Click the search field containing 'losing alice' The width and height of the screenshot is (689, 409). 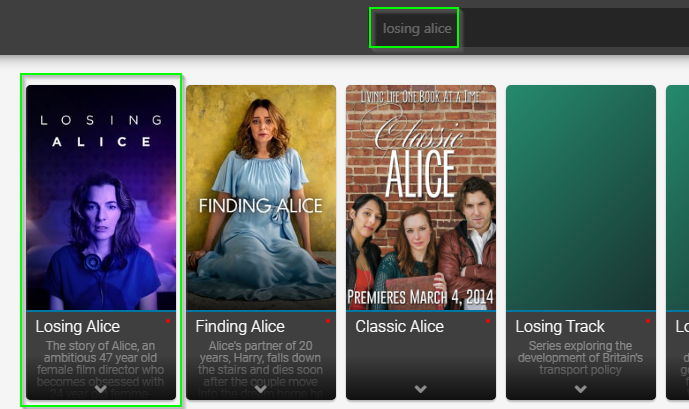click(x=529, y=28)
